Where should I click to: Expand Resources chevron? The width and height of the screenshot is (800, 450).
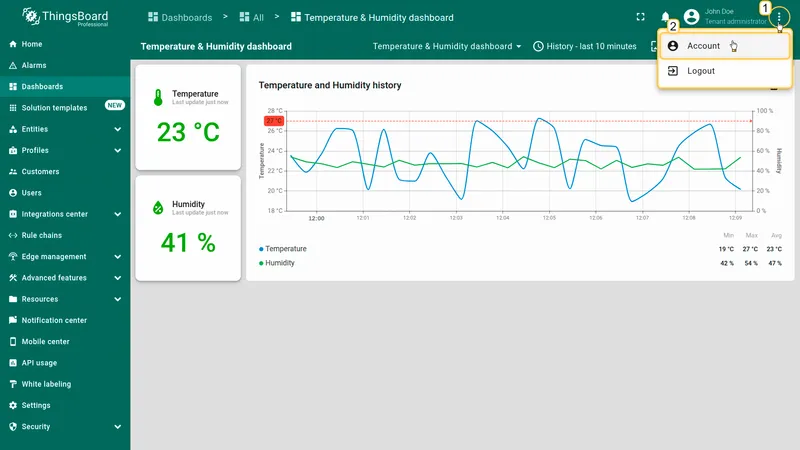117,299
